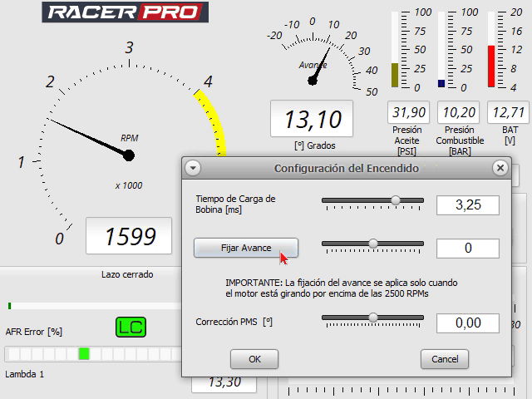Image resolution: width=532 pixels, height=399 pixels.
Task: Click the Fijar Avance button
Action: coord(246,248)
